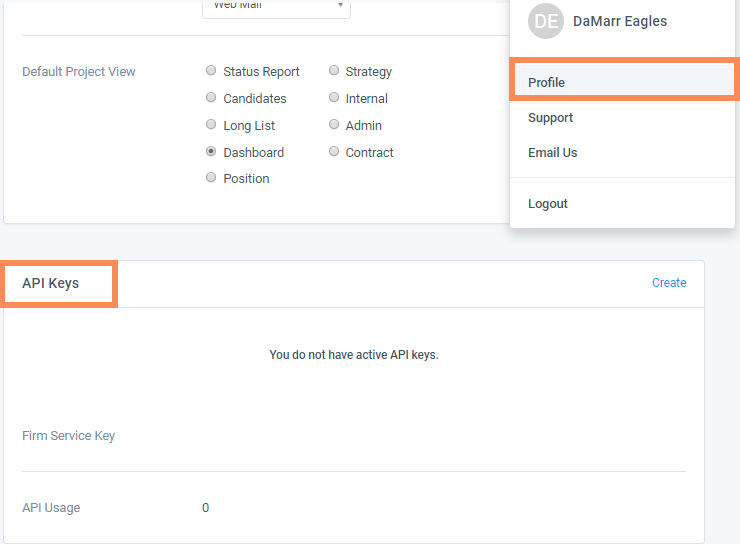
Task: Open the Support menu item
Action: pyautogui.click(x=622, y=117)
